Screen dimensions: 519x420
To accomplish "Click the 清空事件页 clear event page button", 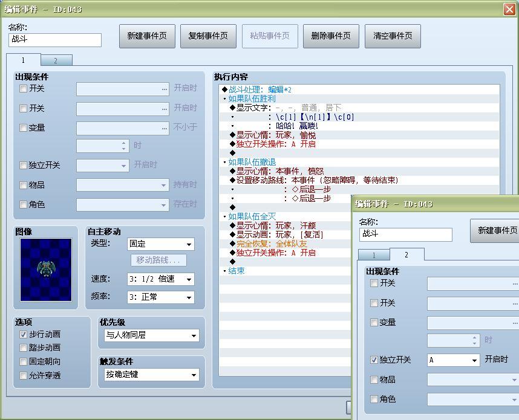I will 392,36.
